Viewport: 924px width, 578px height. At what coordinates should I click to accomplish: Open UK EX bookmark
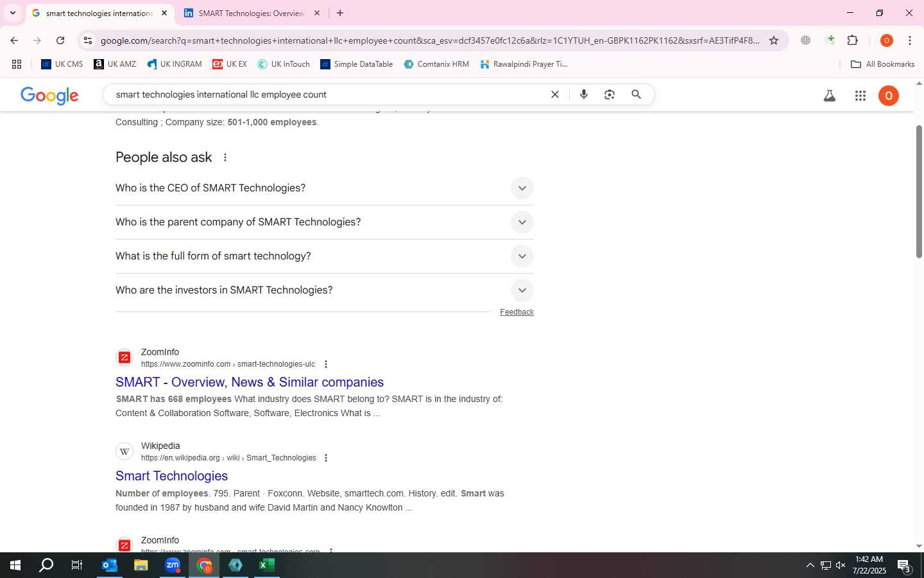click(x=230, y=64)
